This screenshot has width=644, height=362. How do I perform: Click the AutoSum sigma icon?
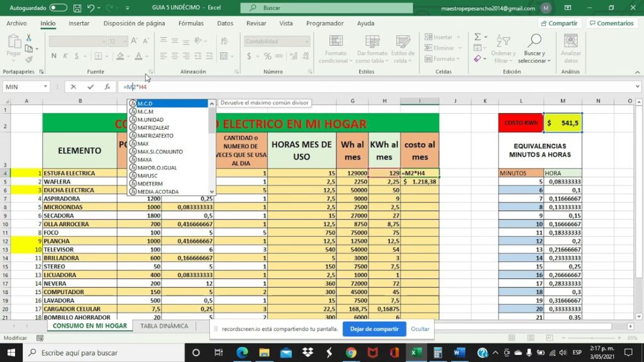477,37
